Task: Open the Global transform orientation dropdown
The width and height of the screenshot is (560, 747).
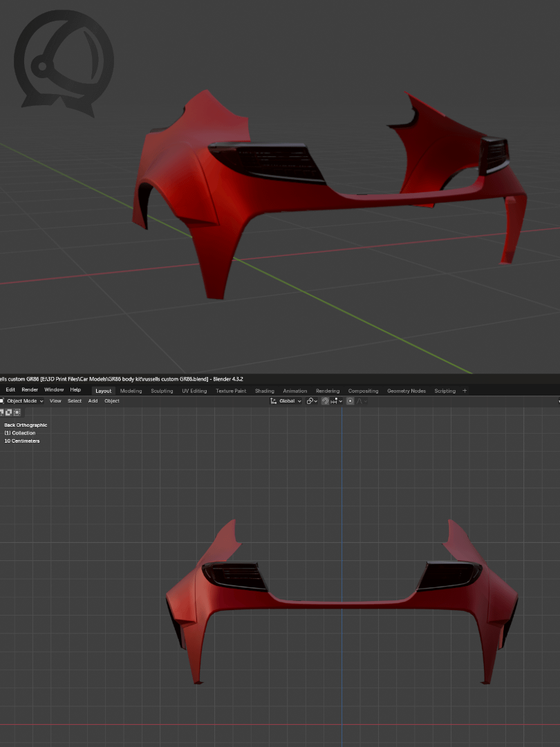Action: click(286, 401)
